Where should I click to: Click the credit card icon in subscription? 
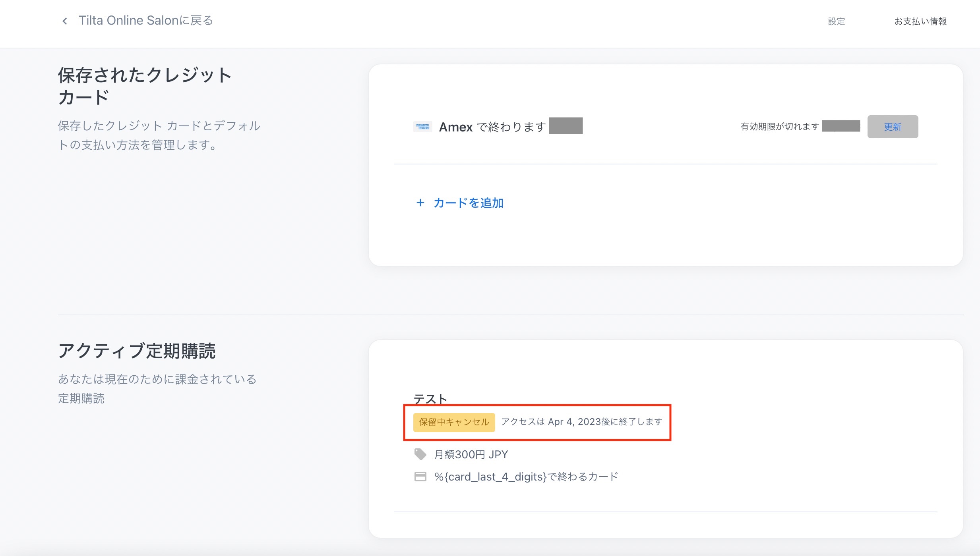(x=420, y=477)
